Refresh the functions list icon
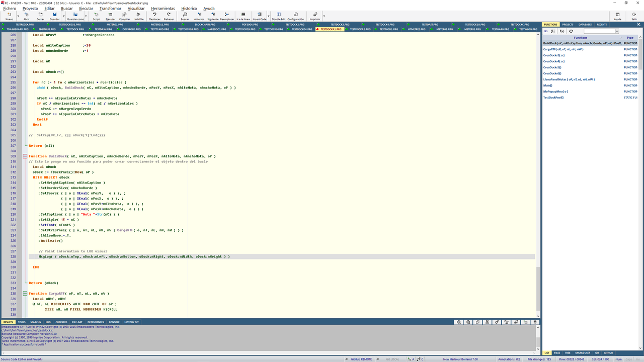This screenshot has height=362, width=644. click(571, 31)
